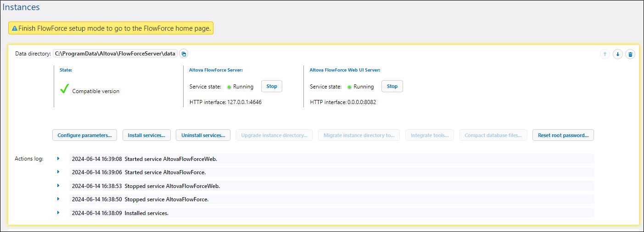Click the data directory path field
Viewport: 644px width, 232px height.
(115, 54)
